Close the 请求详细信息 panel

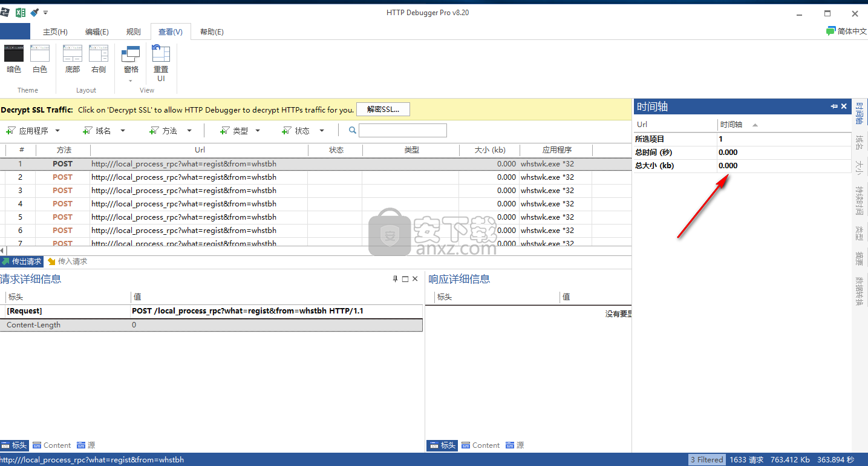click(x=415, y=279)
